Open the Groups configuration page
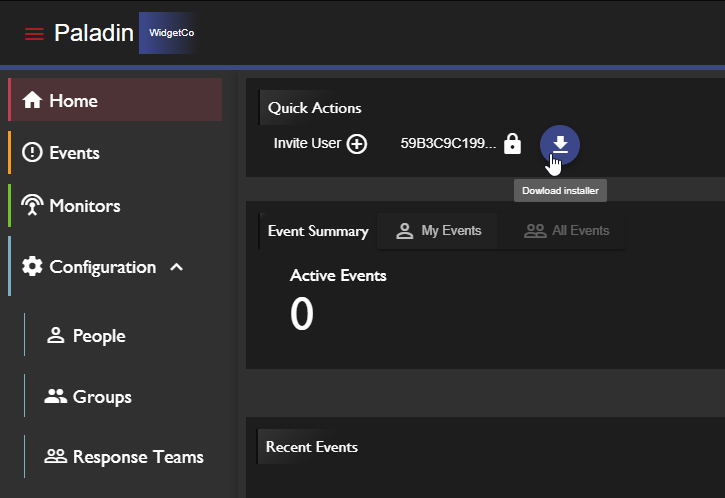 (101, 397)
